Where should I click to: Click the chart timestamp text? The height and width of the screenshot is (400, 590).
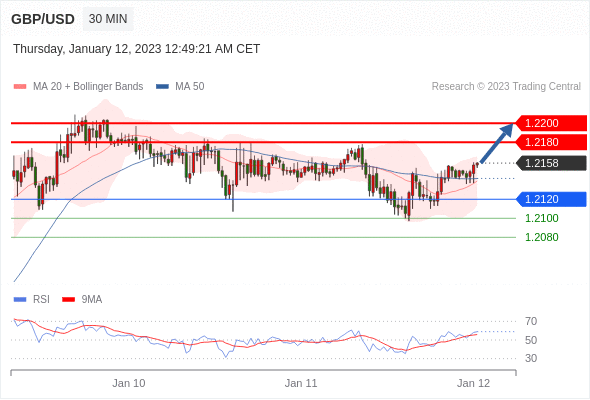pos(136,49)
